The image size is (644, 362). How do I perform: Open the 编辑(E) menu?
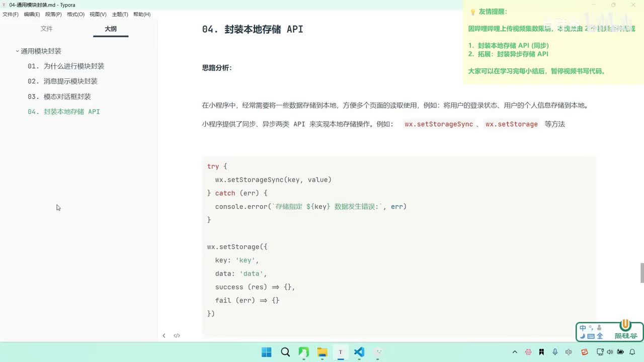click(32, 14)
